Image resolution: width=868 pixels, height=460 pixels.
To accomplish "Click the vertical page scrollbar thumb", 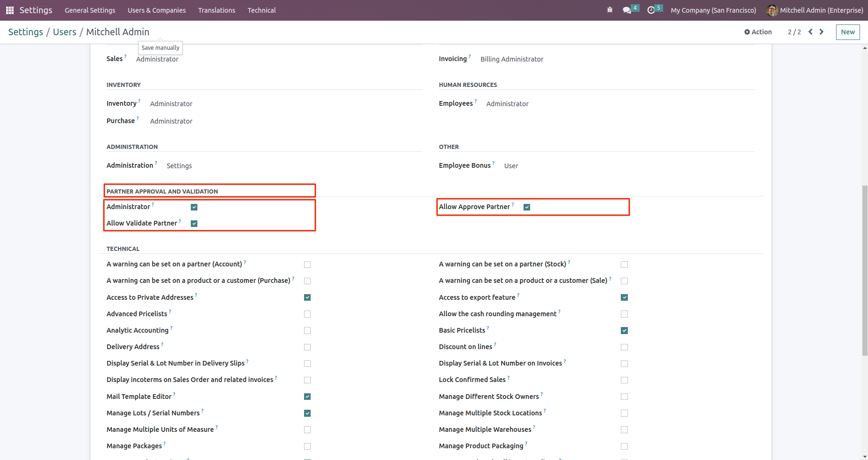I will tap(865, 271).
